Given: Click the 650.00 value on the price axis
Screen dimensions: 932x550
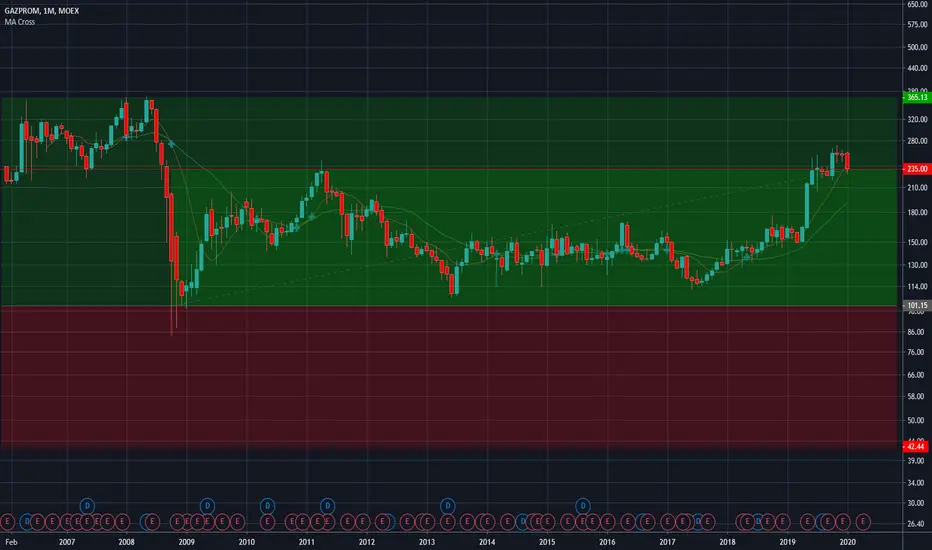Looking at the screenshot, I should 917,4.
